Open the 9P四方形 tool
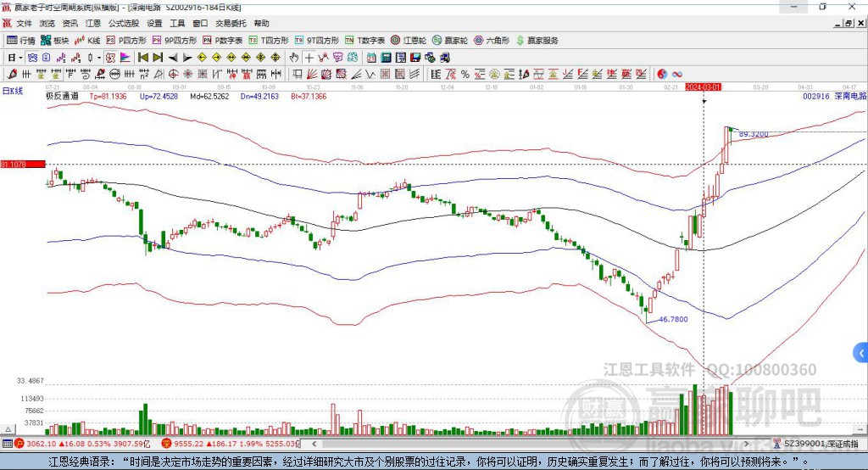868x470 pixels. pyautogui.click(x=175, y=41)
